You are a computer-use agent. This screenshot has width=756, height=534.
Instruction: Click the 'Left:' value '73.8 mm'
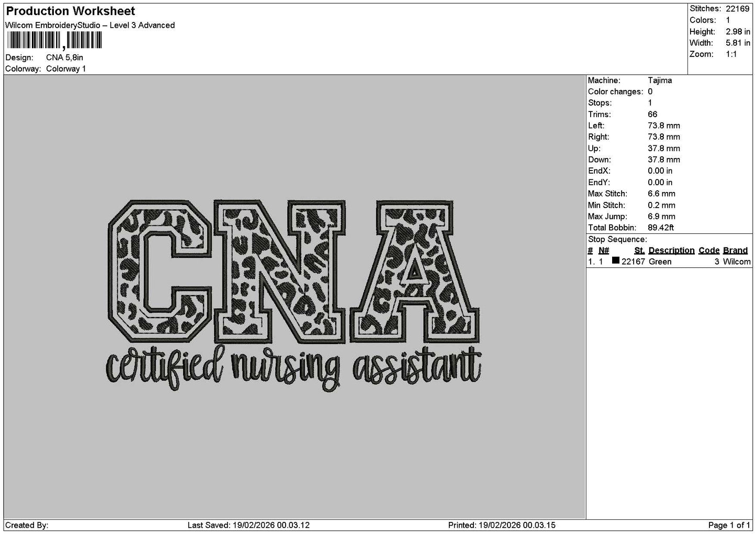(664, 126)
